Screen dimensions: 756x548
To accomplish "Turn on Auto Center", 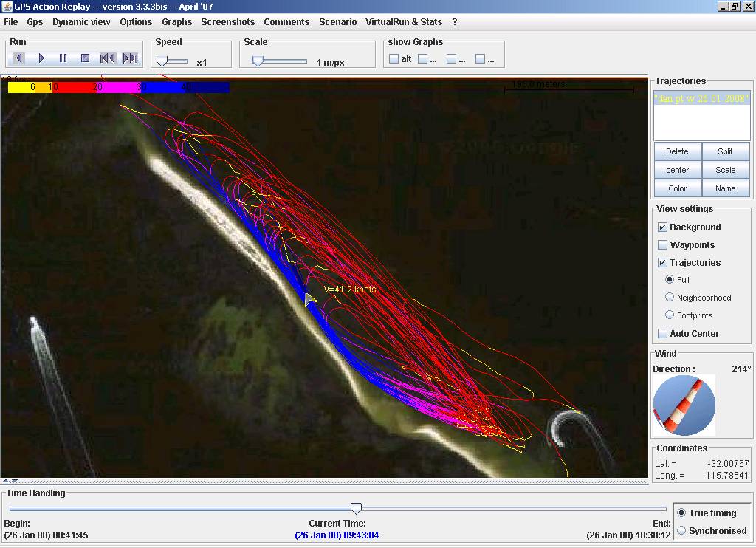I will 662,334.
